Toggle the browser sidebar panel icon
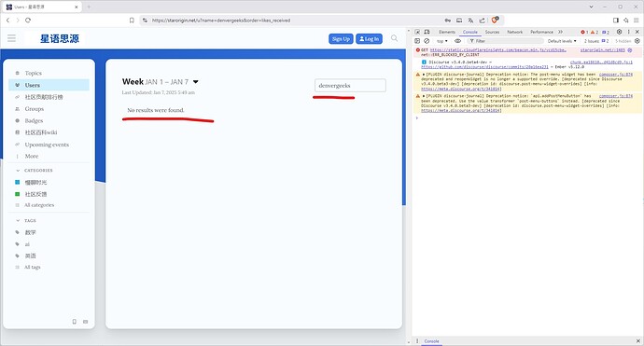 [616, 21]
